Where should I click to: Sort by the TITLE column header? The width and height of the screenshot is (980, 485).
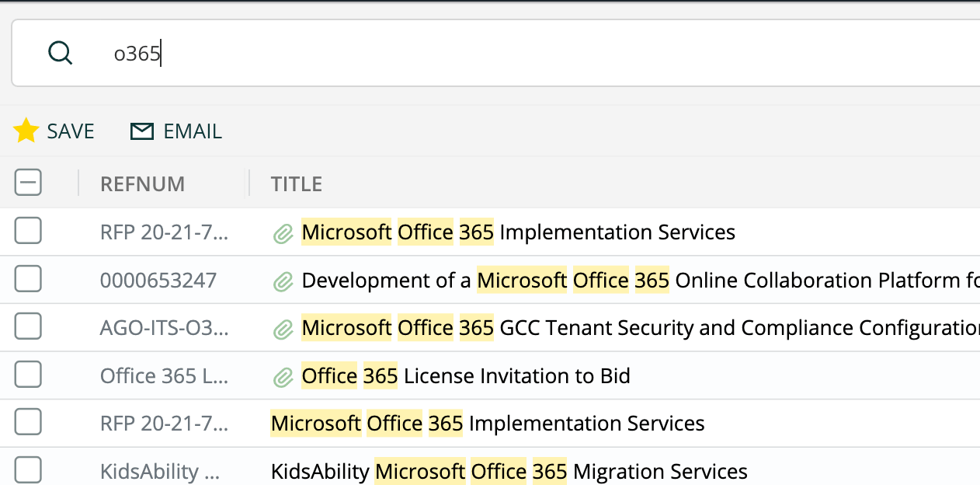pyautogui.click(x=296, y=183)
